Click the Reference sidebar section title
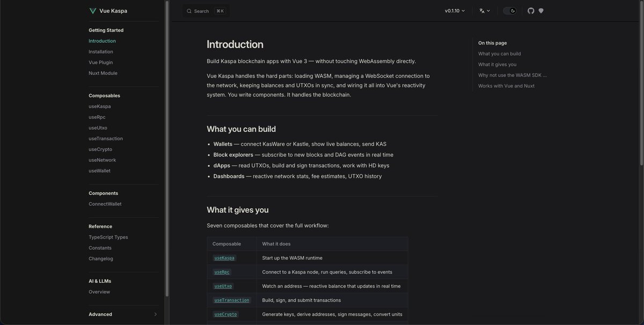The image size is (644, 325). [100, 226]
